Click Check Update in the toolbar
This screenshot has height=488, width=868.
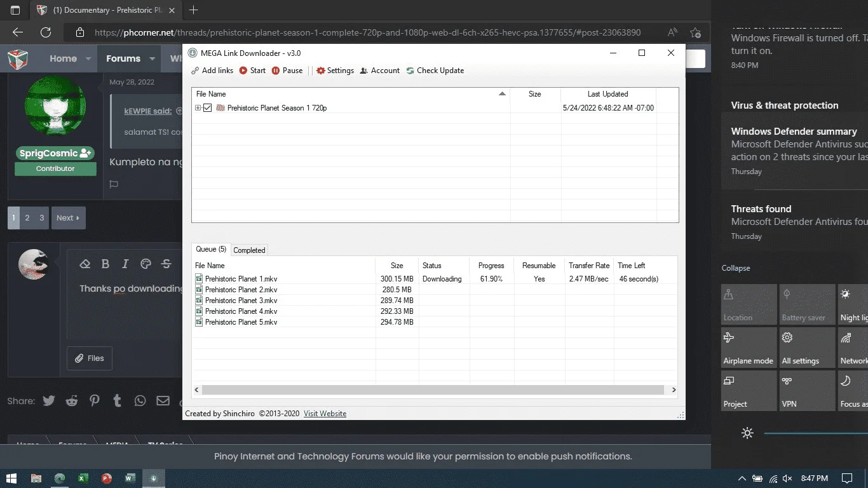435,71
